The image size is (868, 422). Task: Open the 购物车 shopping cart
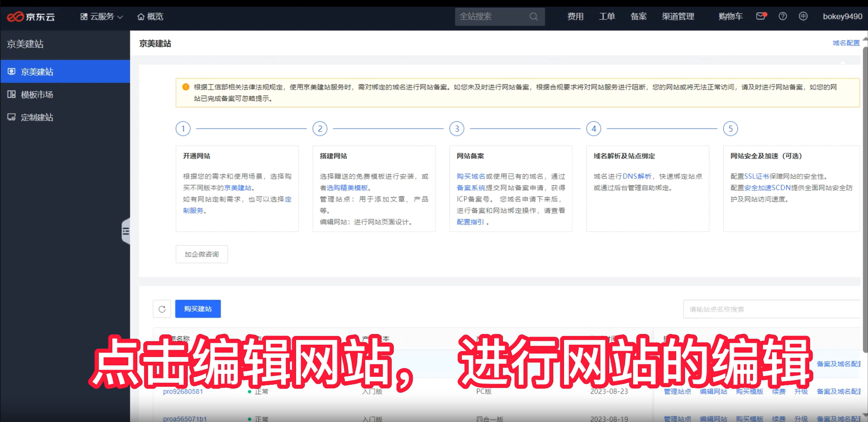pos(730,17)
